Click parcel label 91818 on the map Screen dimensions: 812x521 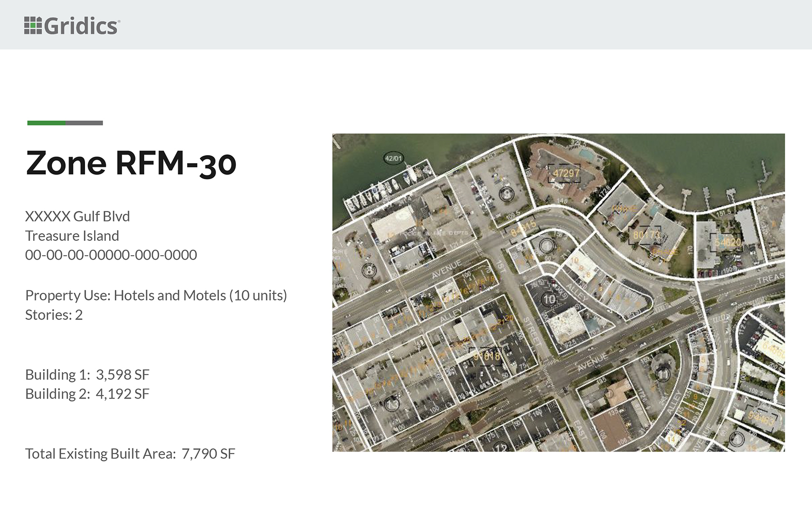(x=487, y=356)
